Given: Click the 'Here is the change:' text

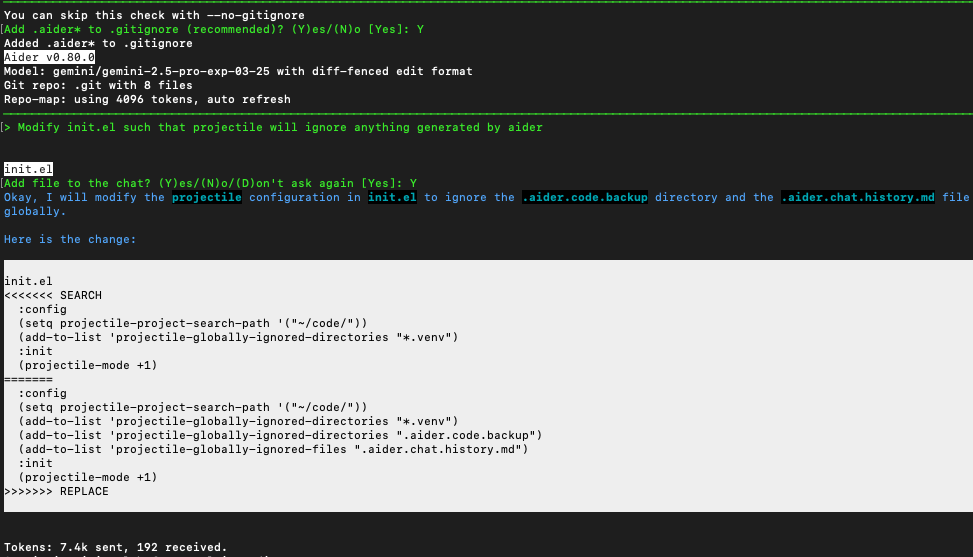Looking at the screenshot, I should click(70, 239).
